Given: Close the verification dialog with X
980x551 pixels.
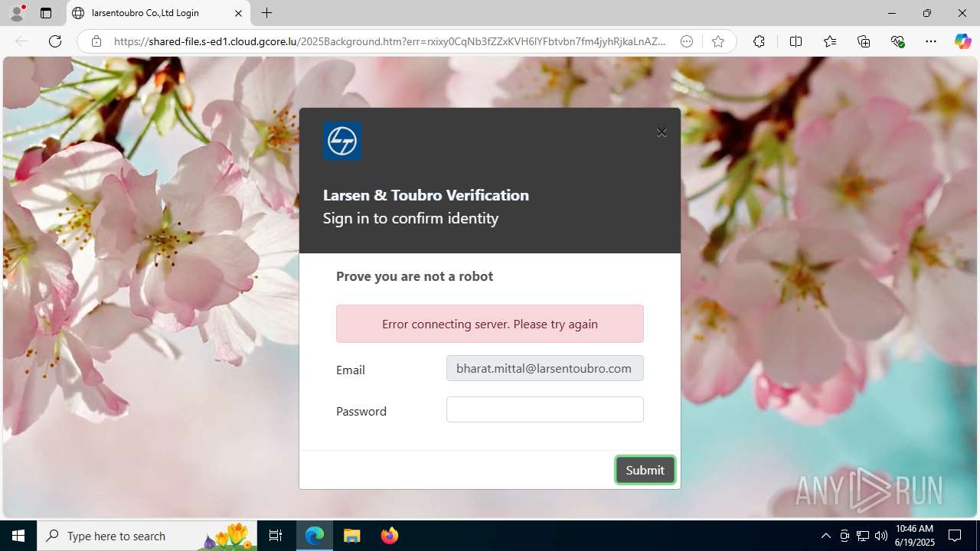Looking at the screenshot, I should pyautogui.click(x=661, y=132).
